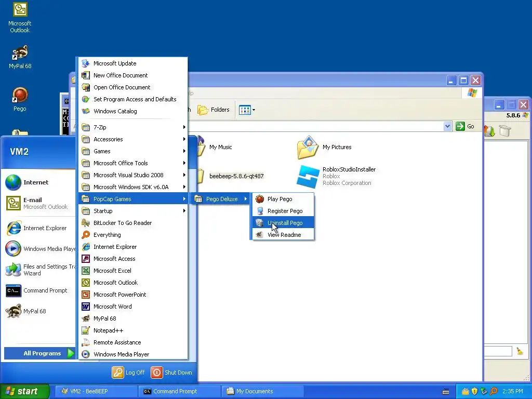Click the Log Off button
This screenshot has height=399, width=532.
tap(128, 372)
